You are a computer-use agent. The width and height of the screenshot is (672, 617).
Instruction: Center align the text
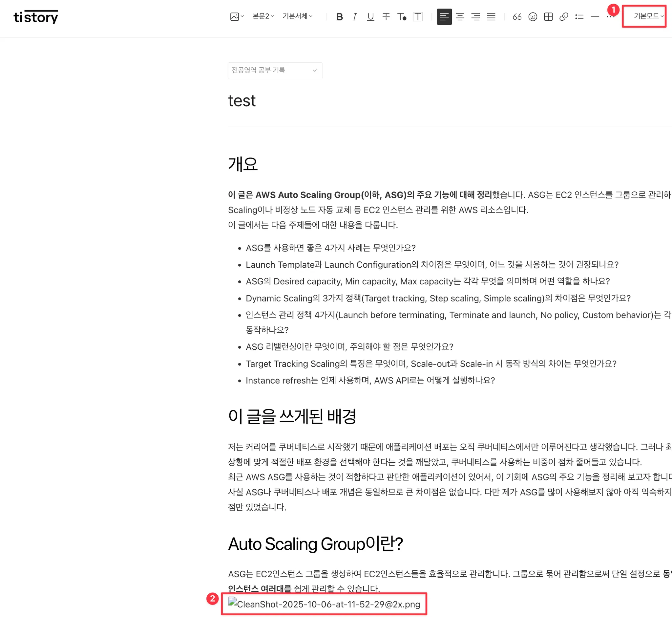tap(460, 17)
